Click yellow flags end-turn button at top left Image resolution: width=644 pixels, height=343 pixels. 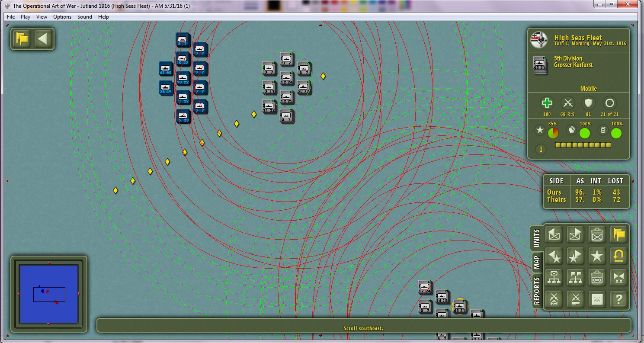[22, 39]
